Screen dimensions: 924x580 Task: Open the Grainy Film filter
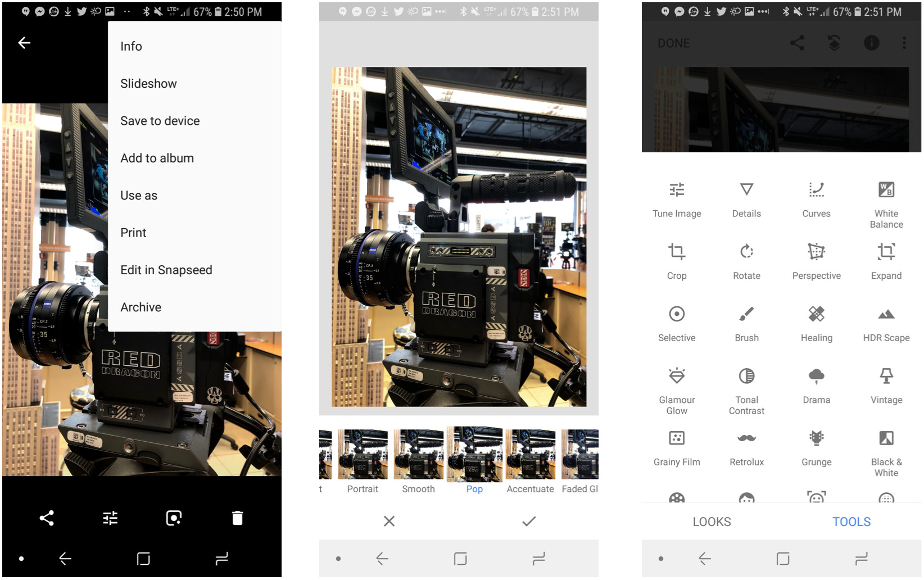[677, 448]
